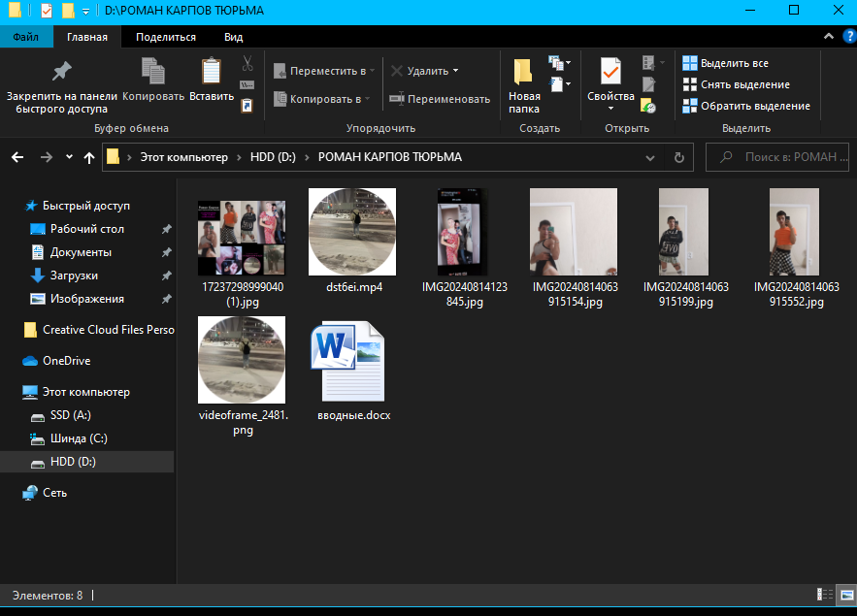Click the Back navigation arrow
This screenshot has width=857, height=616.
pyautogui.click(x=17, y=157)
